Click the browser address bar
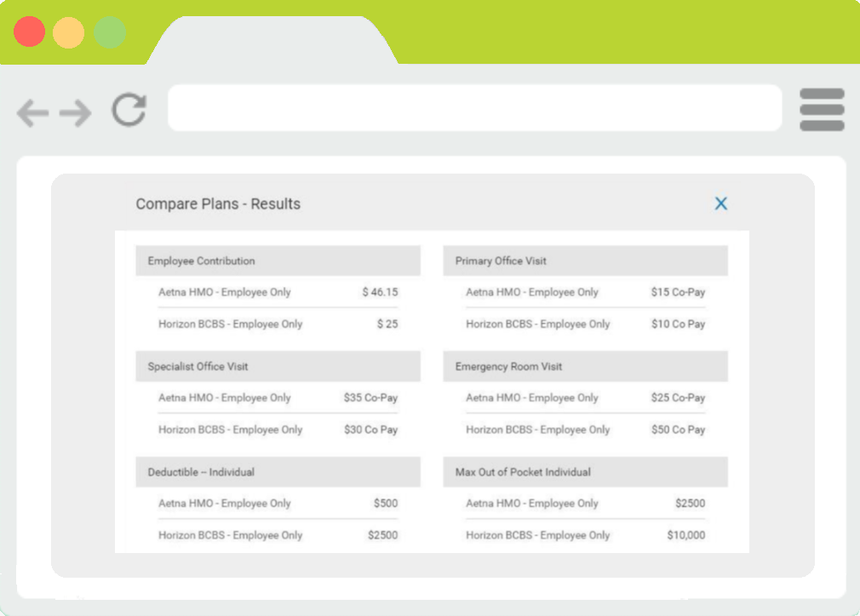The height and width of the screenshot is (616, 860). (x=475, y=107)
